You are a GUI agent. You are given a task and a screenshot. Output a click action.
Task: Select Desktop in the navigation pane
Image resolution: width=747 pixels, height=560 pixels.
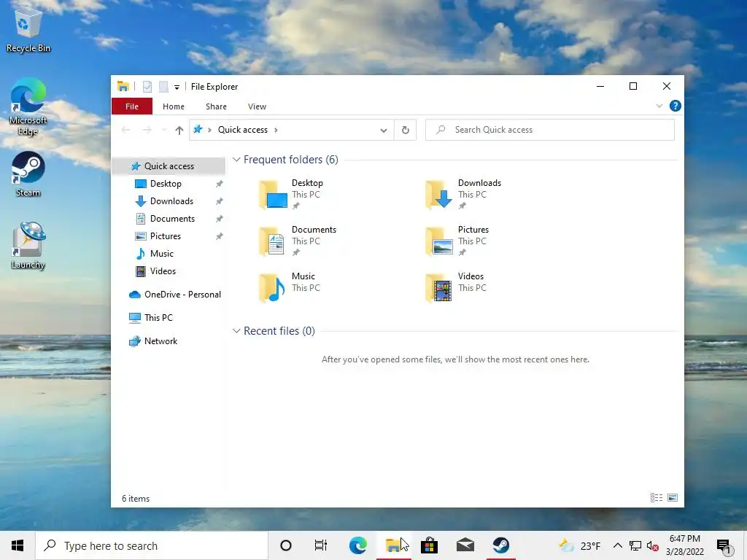(x=166, y=184)
